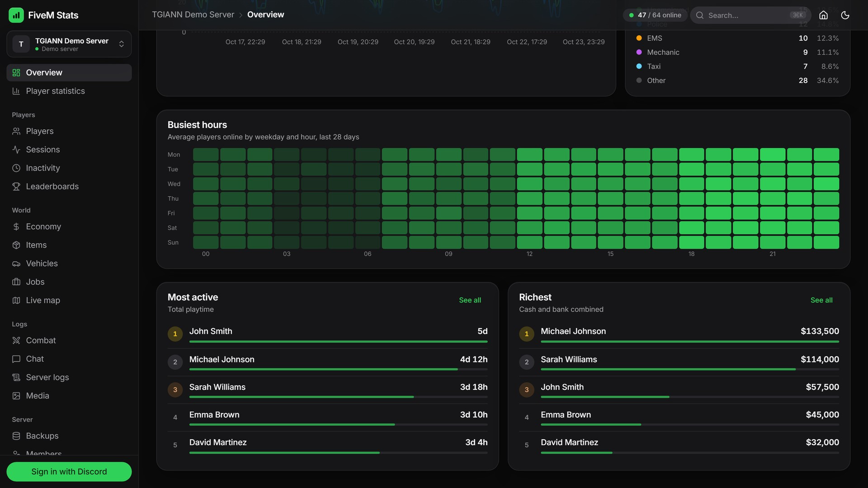Open the Economy dollar icon
868x488 pixels.
click(16, 227)
